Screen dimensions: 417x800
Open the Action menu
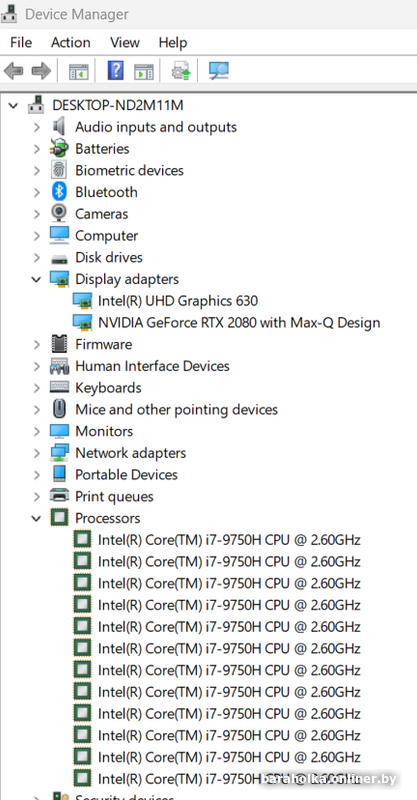(70, 42)
